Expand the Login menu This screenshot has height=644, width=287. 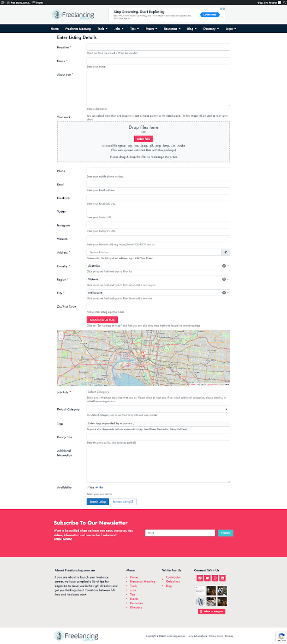coord(231,29)
